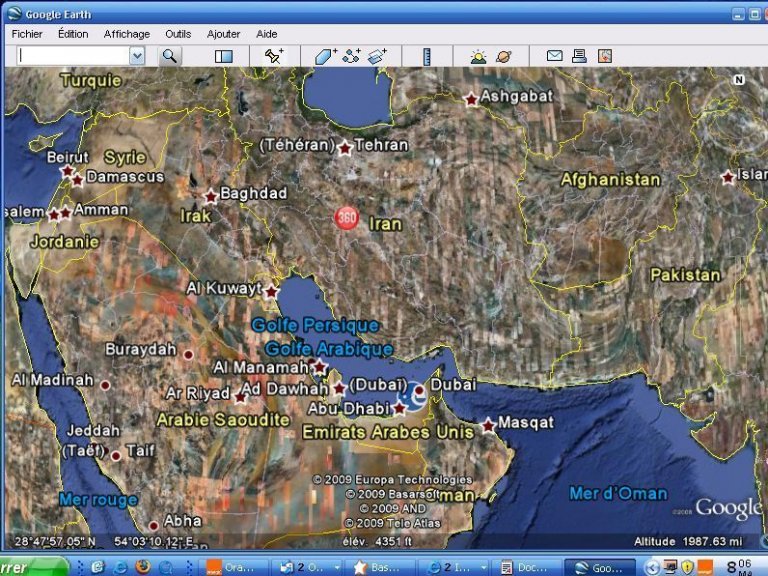768x576 pixels.
Task: Open the Ajouter menu
Action: coord(223,34)
